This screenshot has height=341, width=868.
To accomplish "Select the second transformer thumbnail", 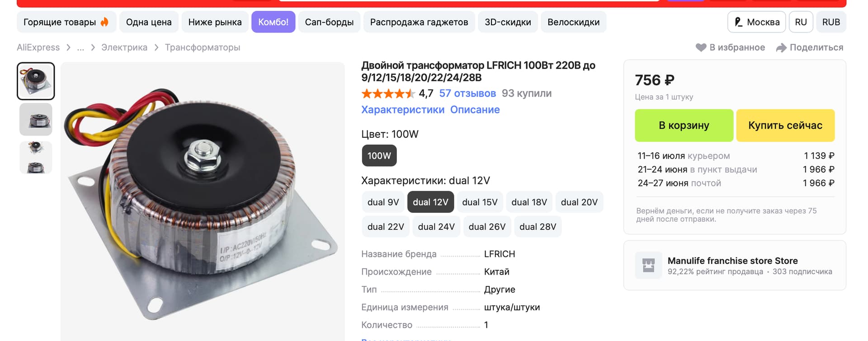I will (x=36, y=119).
